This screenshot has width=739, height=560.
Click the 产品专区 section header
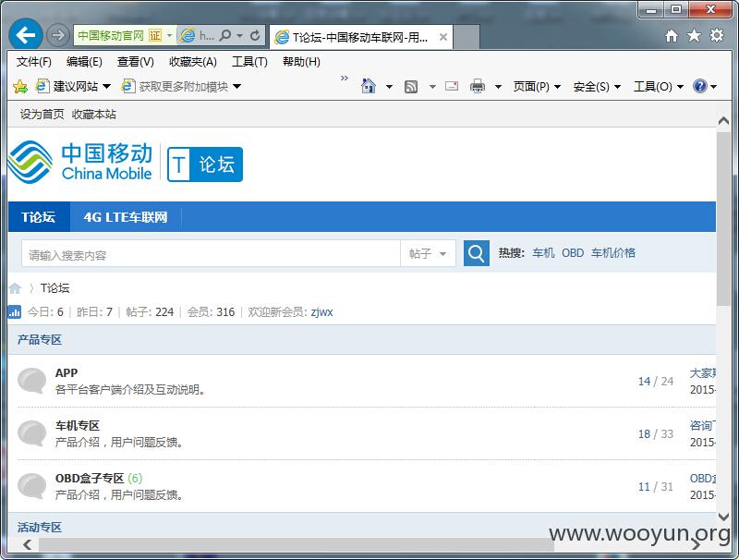pyautogui.click(x=40, y=340)
